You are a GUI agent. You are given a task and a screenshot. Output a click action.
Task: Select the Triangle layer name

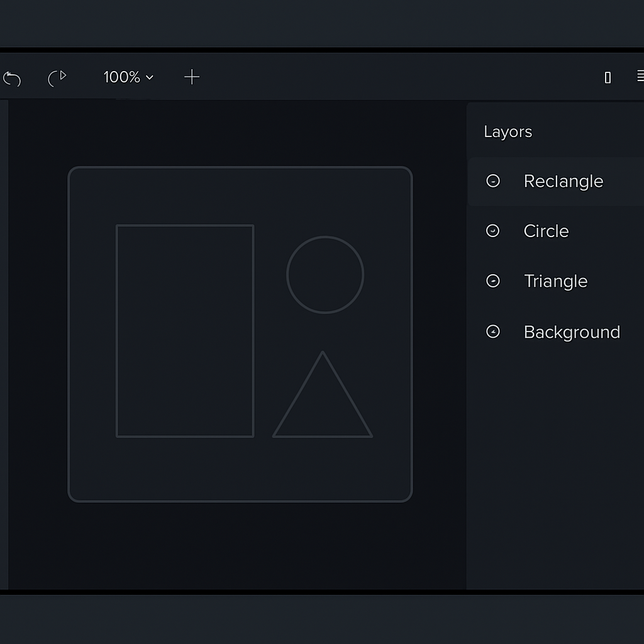tap(556, 282)
